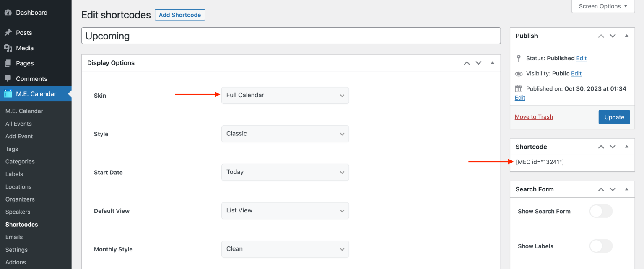This screenshot has height=269, width=644.
Task: Move Publish panel down with arrow icon
Action: (613, 36)
